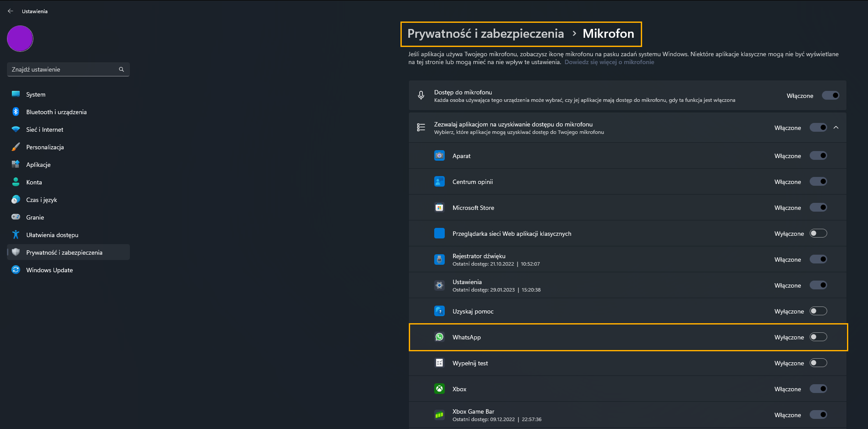Toggle the Ustawienia app microphone switch
Viewport: 868px width, 429px height.
818,285
